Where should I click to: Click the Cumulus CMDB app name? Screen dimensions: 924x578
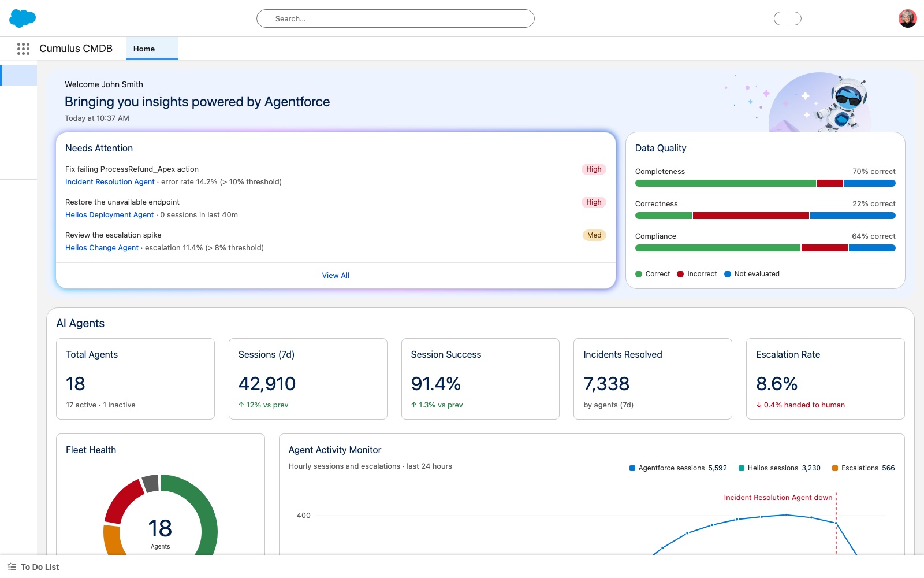76,49
